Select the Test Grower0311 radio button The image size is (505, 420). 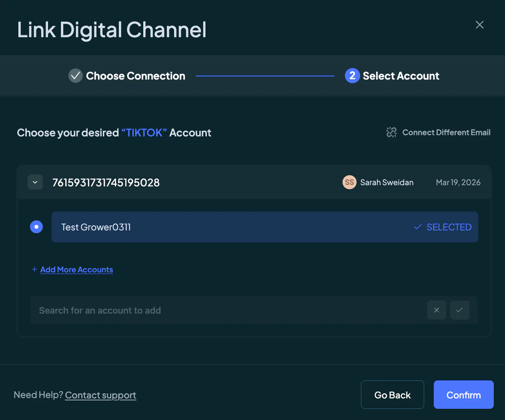coord(36,227)
